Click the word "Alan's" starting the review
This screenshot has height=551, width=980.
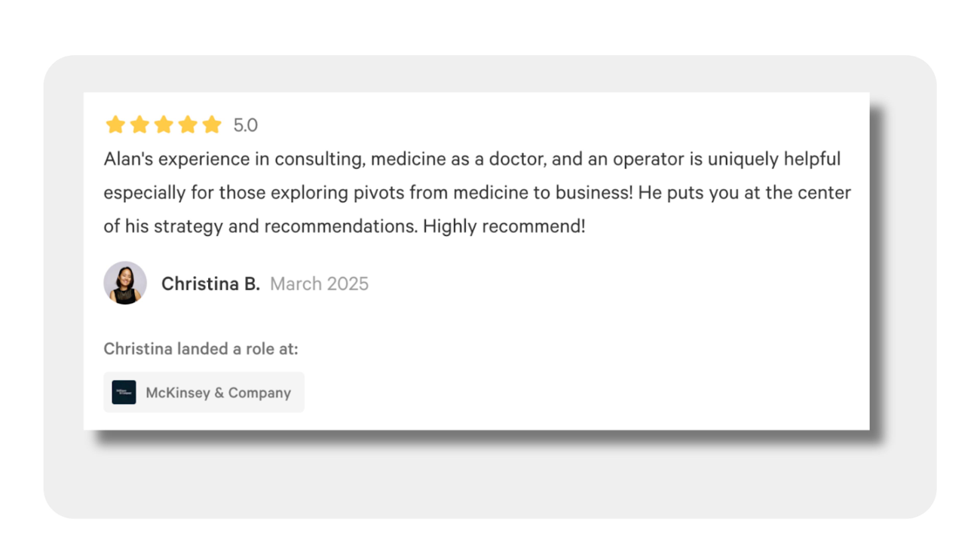tap(128, 159)
